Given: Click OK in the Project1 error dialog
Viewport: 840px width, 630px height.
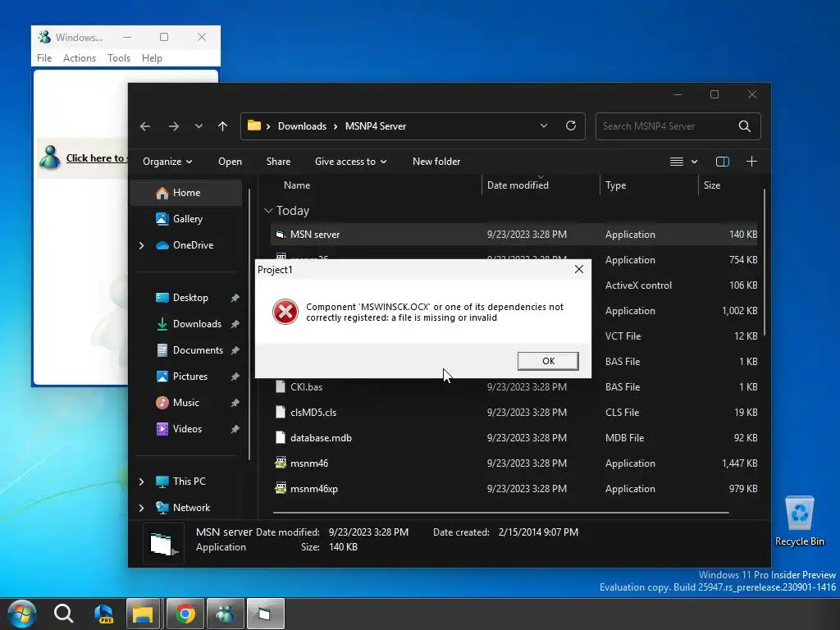Looking at the screenshot, I should pyautogui.click(x=548, y=361).
